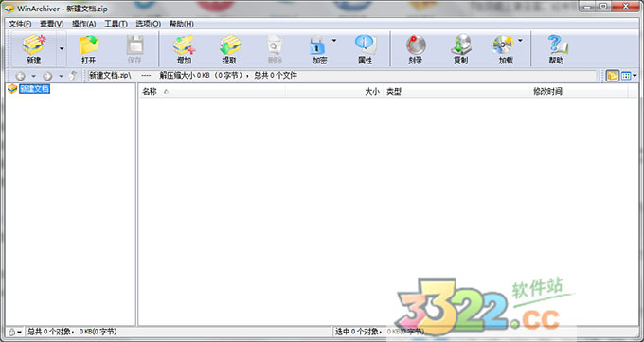Select the 新建文档 tree item
This screenshot has width=644, height=342.
[x=34, y=89]
